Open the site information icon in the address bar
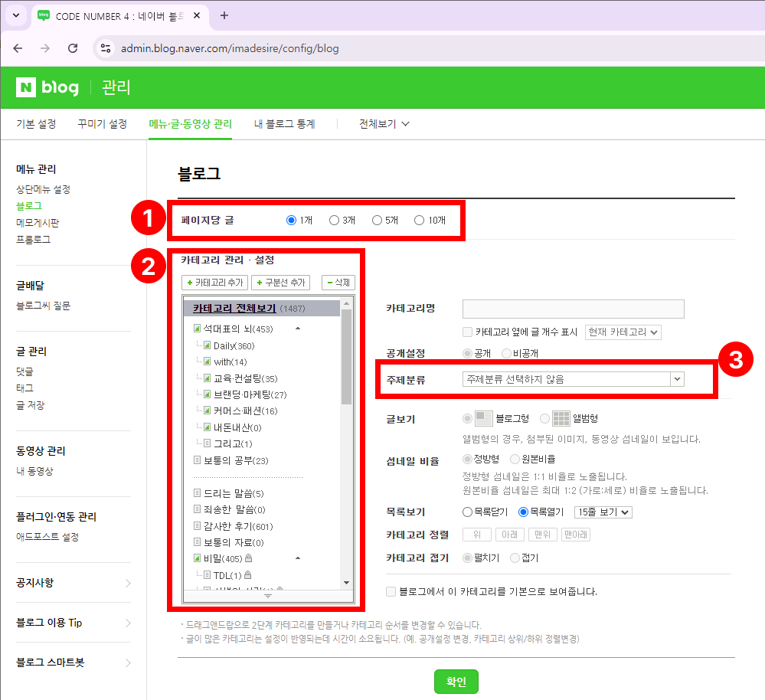 pyautogui.click(x=106, y=48)
